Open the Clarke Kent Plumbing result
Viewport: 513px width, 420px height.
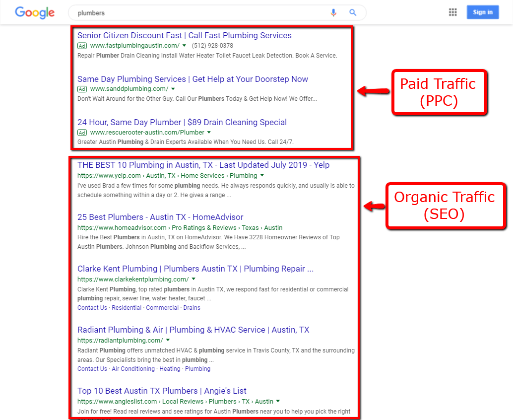pos(195,269)
